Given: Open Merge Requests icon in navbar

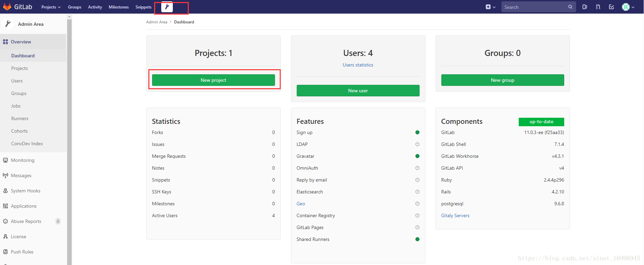Looking at the screenshot, I should (x=598, y=7).
